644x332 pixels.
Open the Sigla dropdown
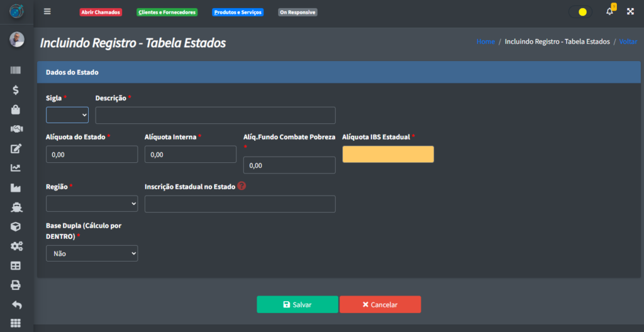67,115
